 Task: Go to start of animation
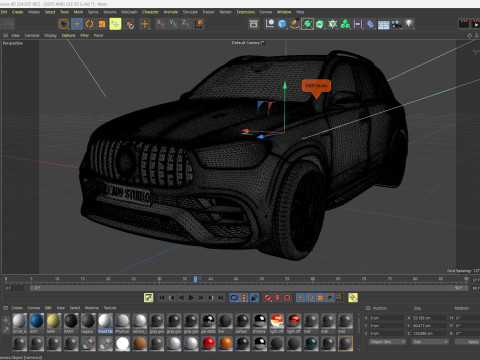coord(162,297)
